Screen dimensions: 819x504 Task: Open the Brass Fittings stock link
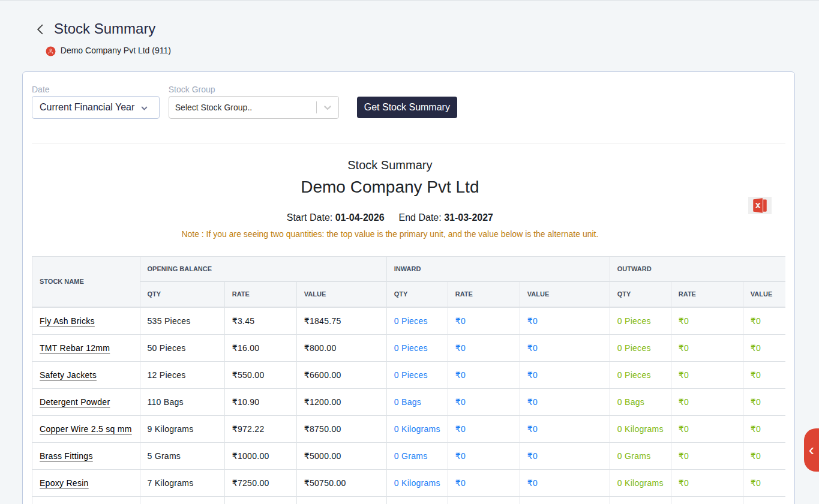tap(66, 456)
